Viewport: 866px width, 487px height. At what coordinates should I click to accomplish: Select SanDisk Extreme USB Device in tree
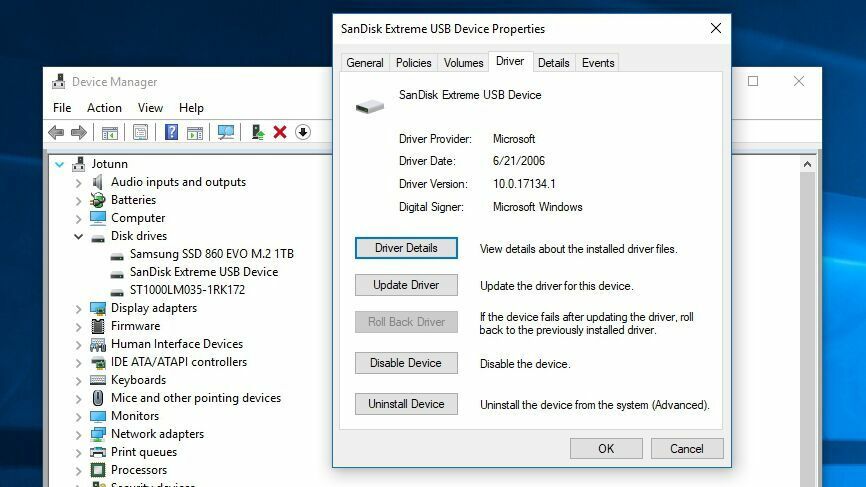204,272
